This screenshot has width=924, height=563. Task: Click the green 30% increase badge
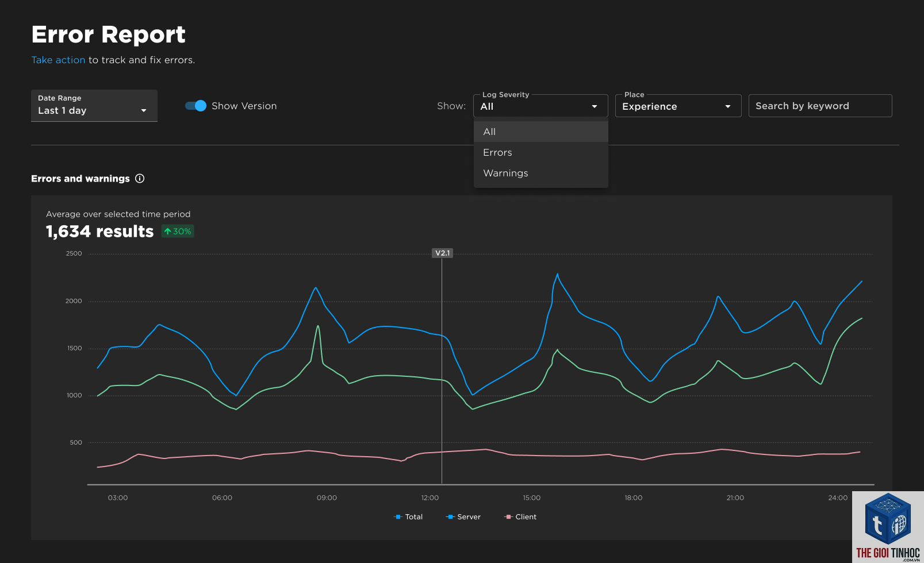(x=178, y=232)
